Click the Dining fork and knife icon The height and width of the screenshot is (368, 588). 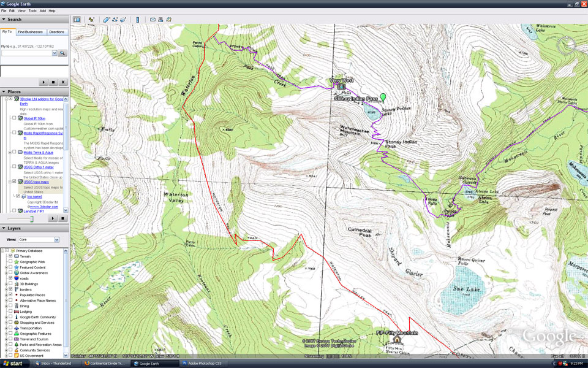point(16,306)
